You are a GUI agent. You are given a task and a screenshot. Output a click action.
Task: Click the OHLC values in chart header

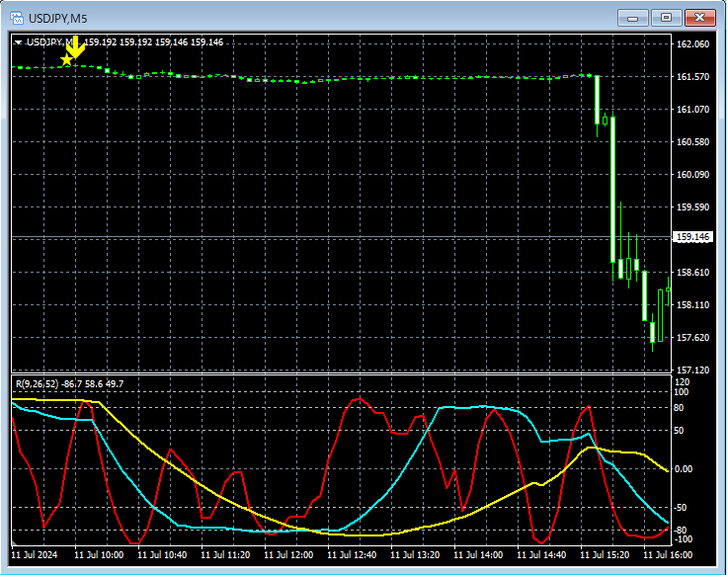pos(154,42)
